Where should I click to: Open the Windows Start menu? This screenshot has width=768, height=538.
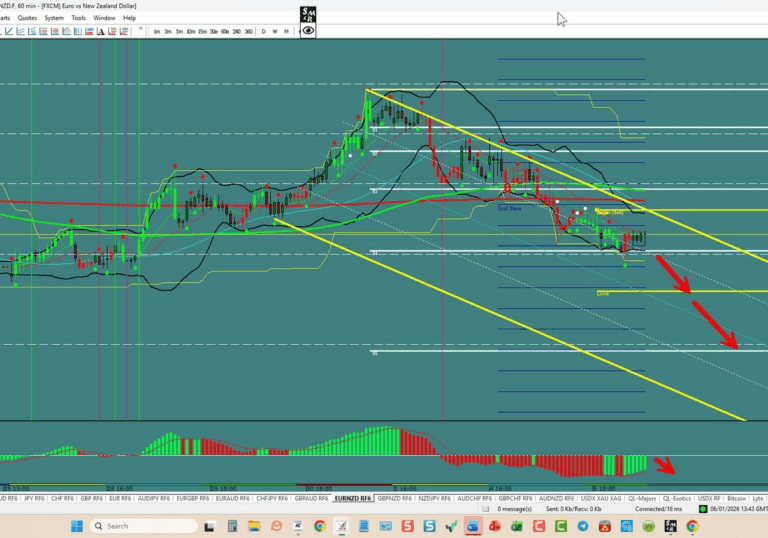(x=77, y=526)
